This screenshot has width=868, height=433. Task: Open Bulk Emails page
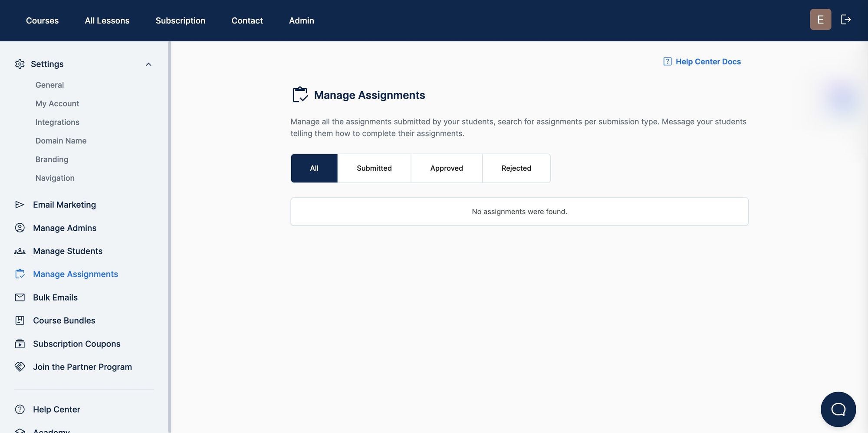click(55, 297)
